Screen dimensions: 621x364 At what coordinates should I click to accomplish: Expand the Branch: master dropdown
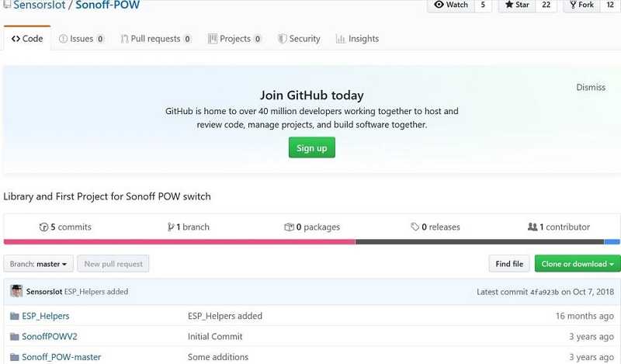38,264
